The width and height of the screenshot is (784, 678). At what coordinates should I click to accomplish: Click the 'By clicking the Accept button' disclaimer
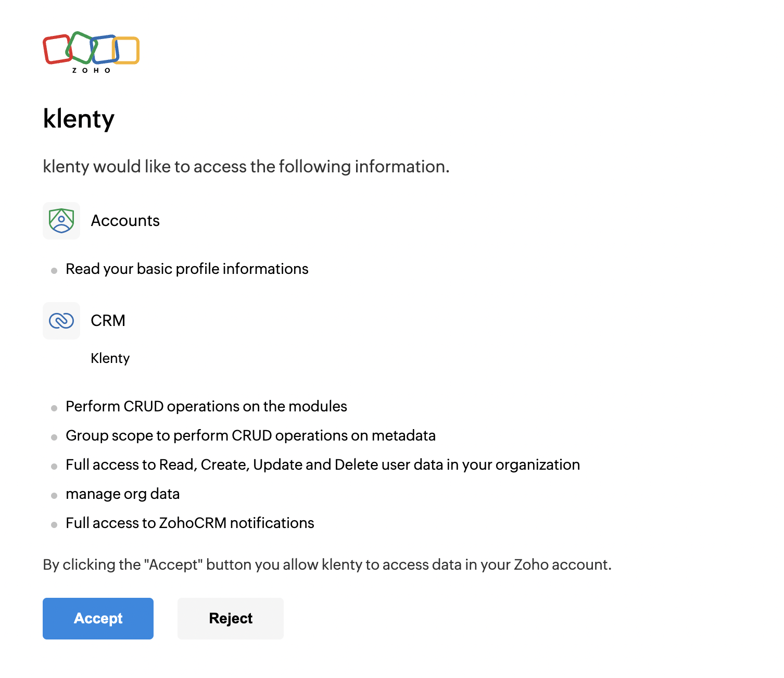pyautogui.click(x=327, y=564)
